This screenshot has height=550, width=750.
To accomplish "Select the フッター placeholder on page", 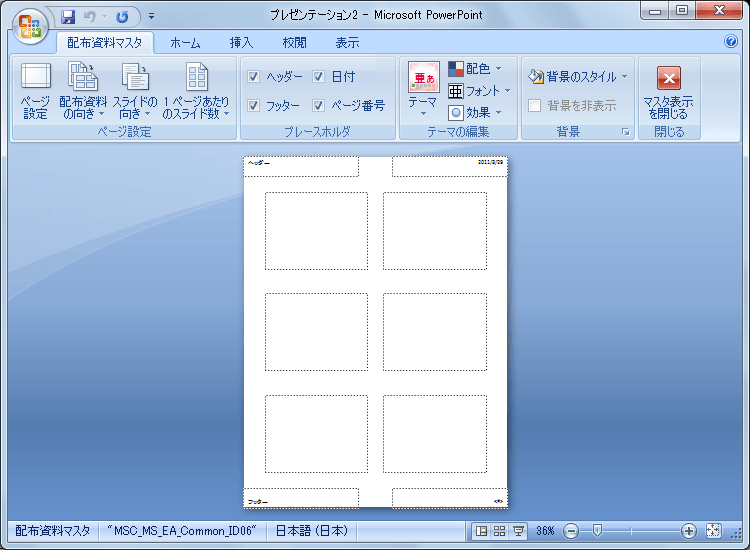I will pyautogui.click(x=301, y=498).
